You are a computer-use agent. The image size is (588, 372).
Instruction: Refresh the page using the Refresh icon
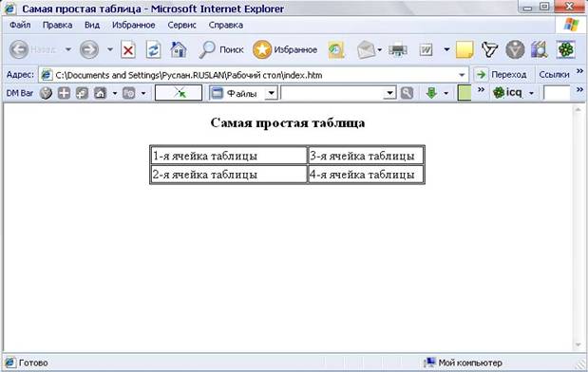[153, 50]
